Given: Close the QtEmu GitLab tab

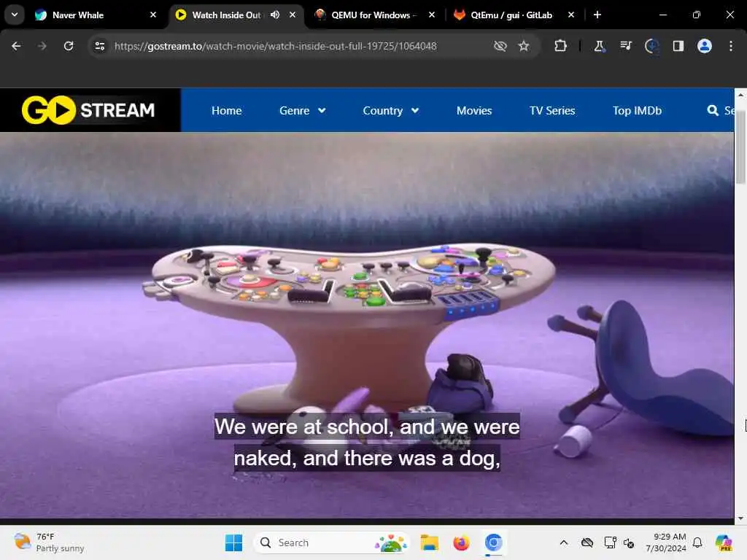Looking at the screenshot, I should (x=571, y=15).
